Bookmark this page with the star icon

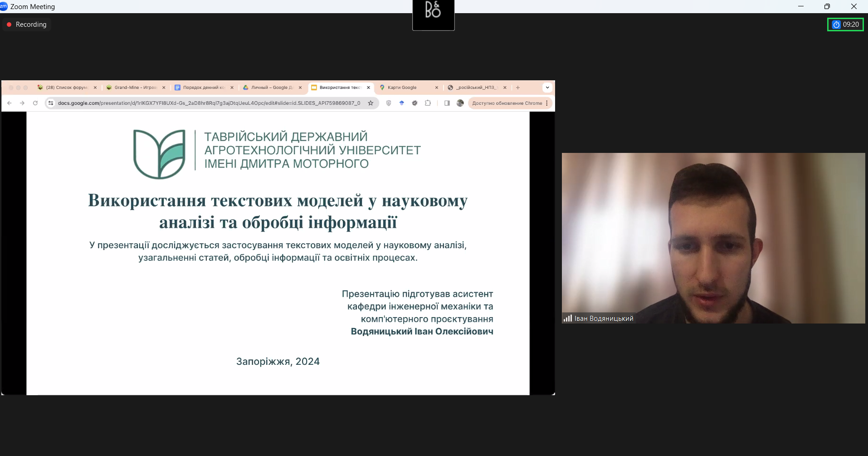point(371,103)
